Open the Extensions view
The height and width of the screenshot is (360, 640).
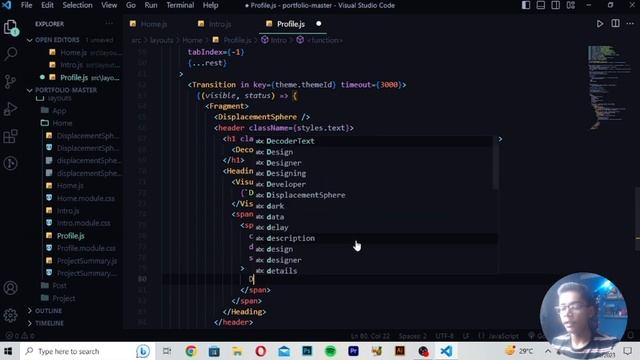pyautogui.click(x=11, y=136)
